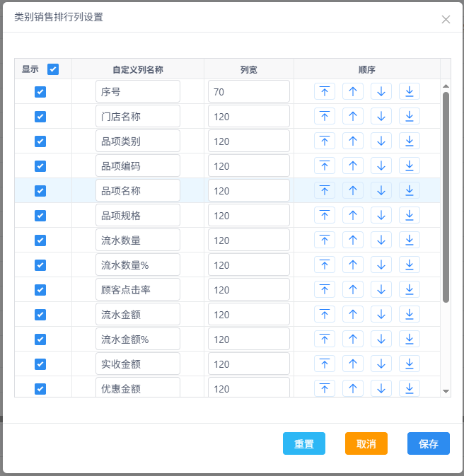The height and width of the screenshot is (476, 464).
Task: Move 实收金额 row up one position
Action: click(x=352, y=364)
